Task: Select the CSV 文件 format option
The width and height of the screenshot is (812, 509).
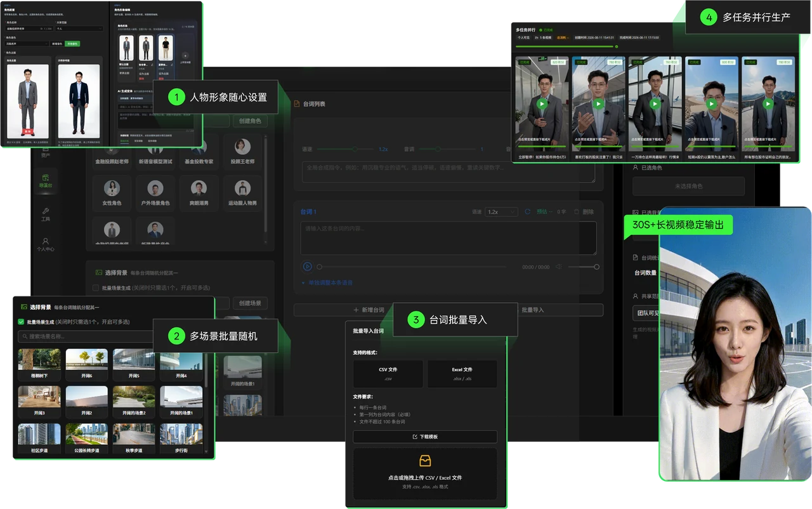Action: coord(388,374)
